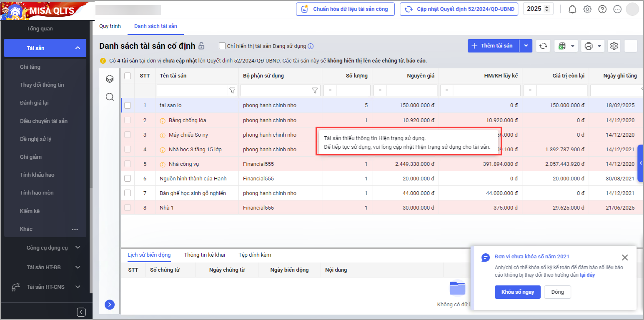This screenshot has height=320, width=644.
Task: Click the search magnifier icon beside the table
Action: click(110, 97)
